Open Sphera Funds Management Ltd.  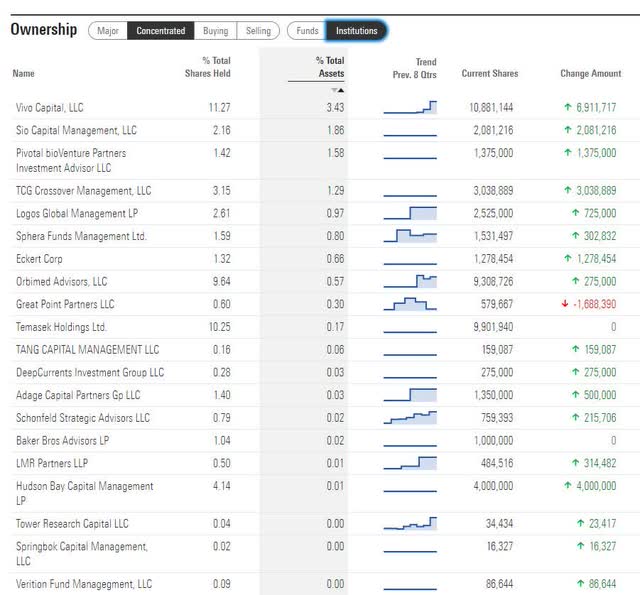(81, 236)
